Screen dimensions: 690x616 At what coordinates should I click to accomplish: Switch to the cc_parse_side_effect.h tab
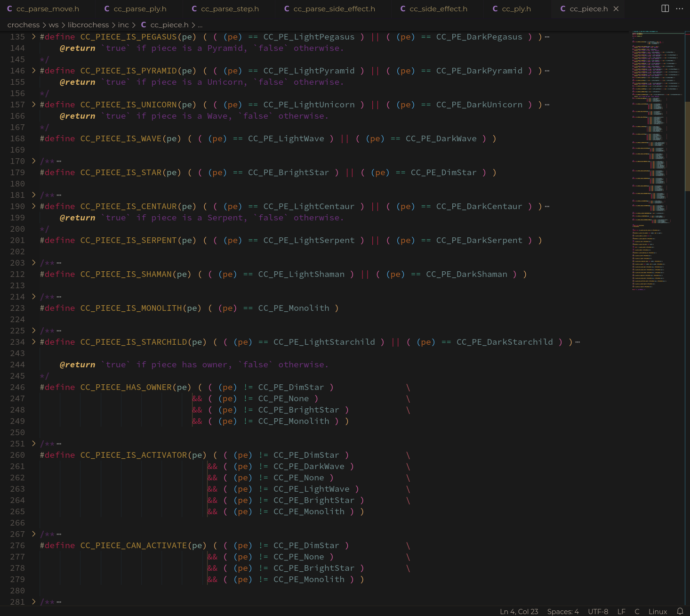[x=334, y=8]
